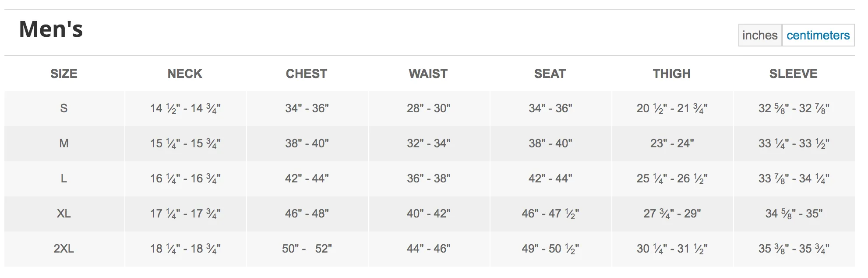This screenshot has height=278, width=868.
Task: Click the XL sleeve cell ending in 35"
Action: tap(794, 214)
